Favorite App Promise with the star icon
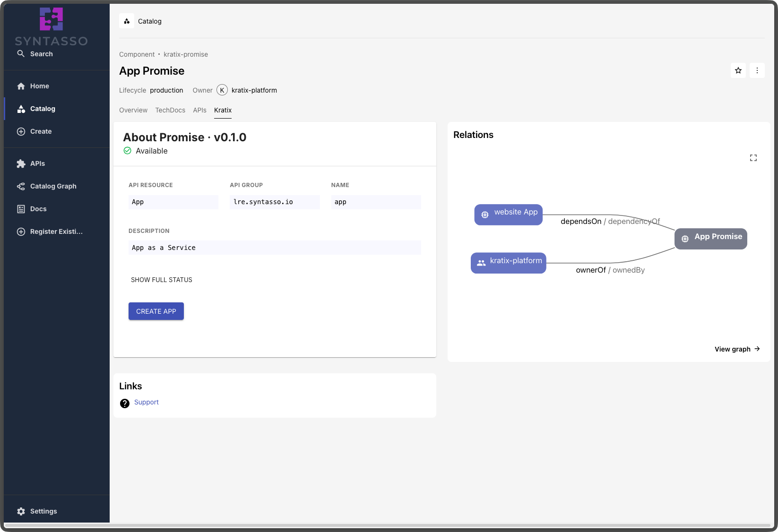 coord(738,70)
